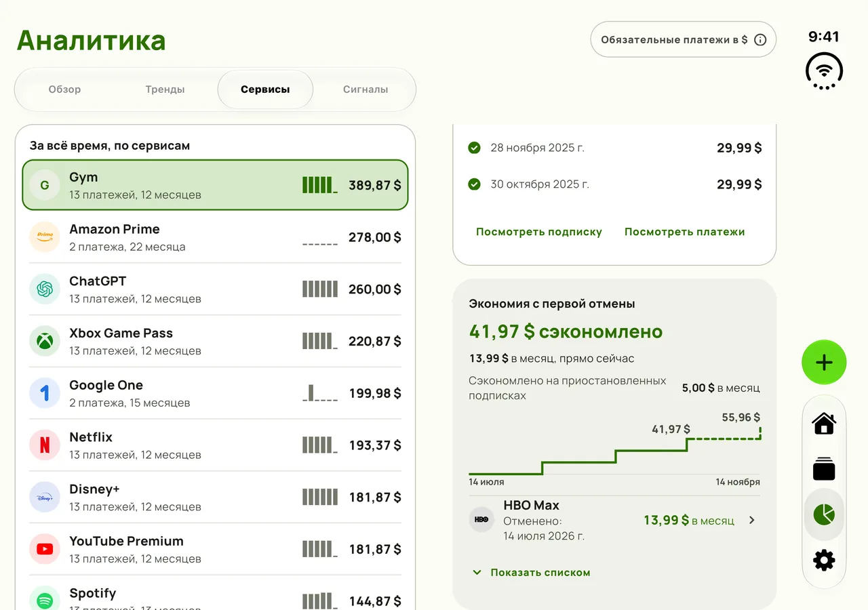Select ChatGPT amount 260,00 $
This screenshot has width=868, height=610.
375,289
